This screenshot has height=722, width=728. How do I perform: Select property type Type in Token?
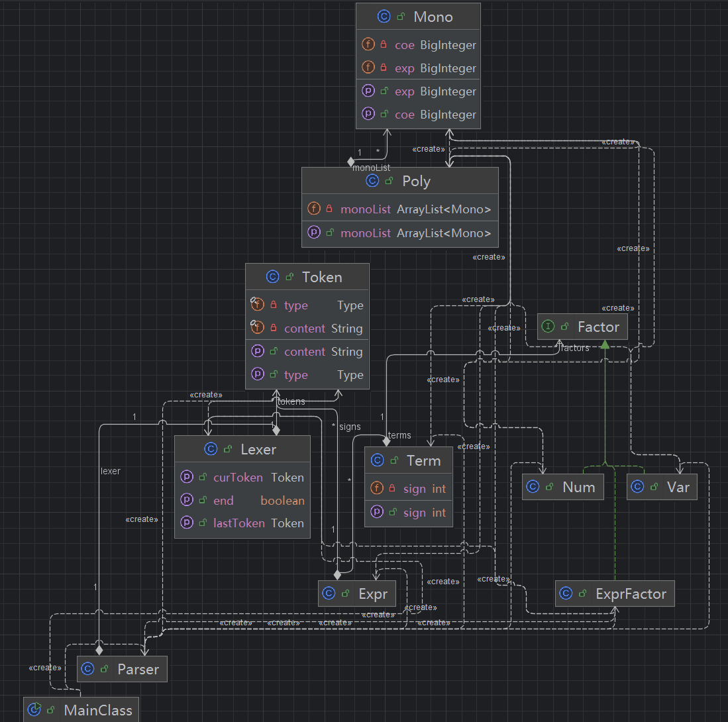[307, 375]
